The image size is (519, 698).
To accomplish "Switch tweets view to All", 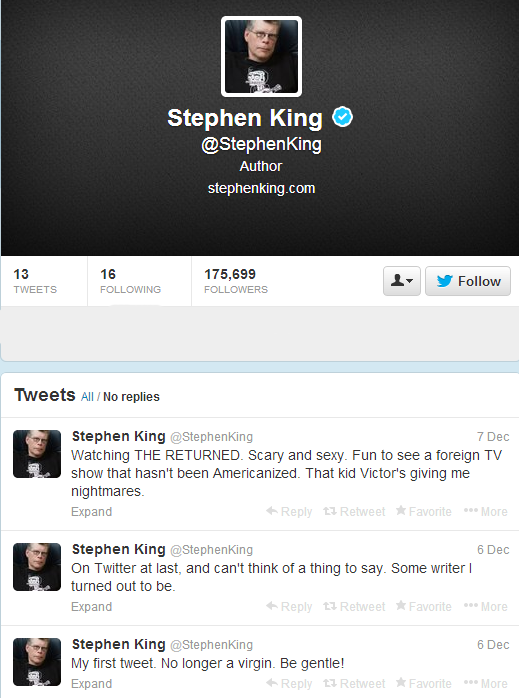I will 87,397.
